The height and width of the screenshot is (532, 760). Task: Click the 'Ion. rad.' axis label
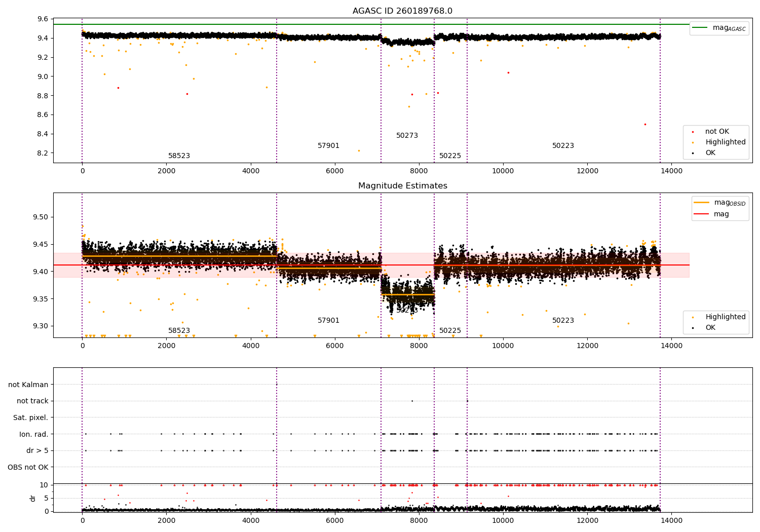coord(34,434)
